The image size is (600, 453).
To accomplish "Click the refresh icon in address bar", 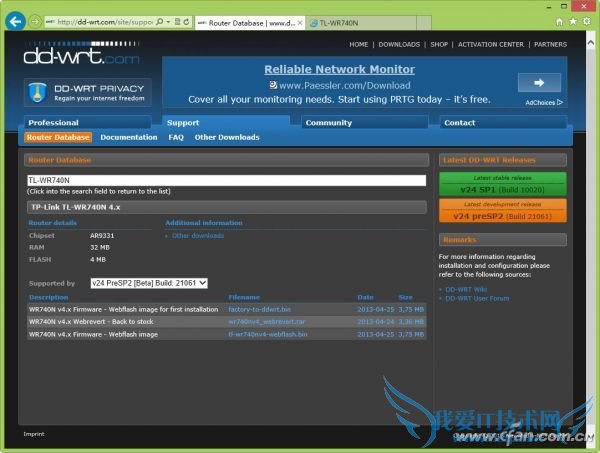I will pyautogui.click(x=186, y=22).
